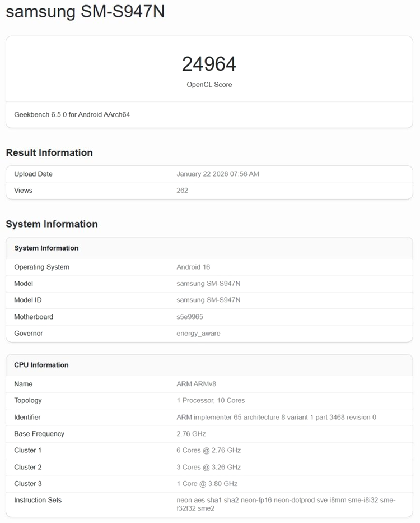The height and width of the screenshot is (523, 420).
Task: Click the Result Information heading
Action: click(x=49, y=153)
